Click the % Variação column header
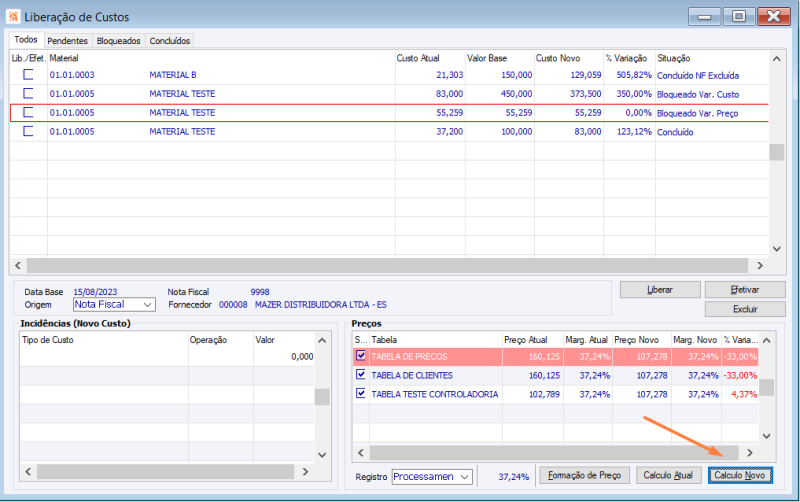 tap(629, 58)
